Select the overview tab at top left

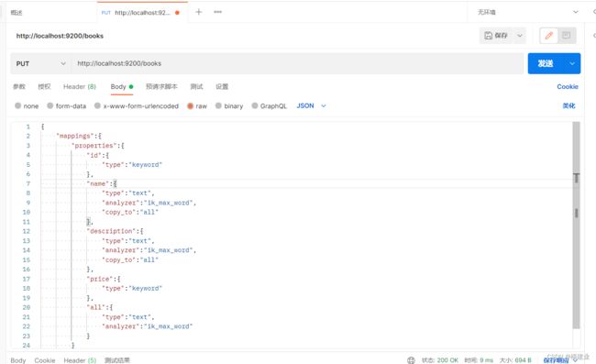17,13
